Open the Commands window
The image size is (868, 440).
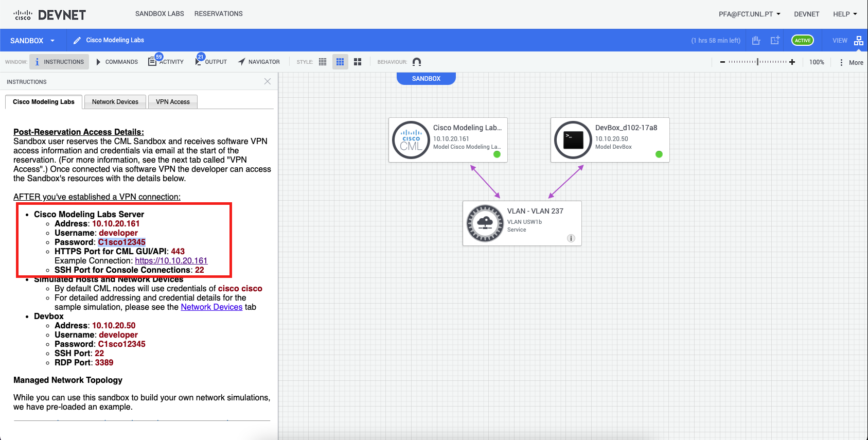[117, 62]
